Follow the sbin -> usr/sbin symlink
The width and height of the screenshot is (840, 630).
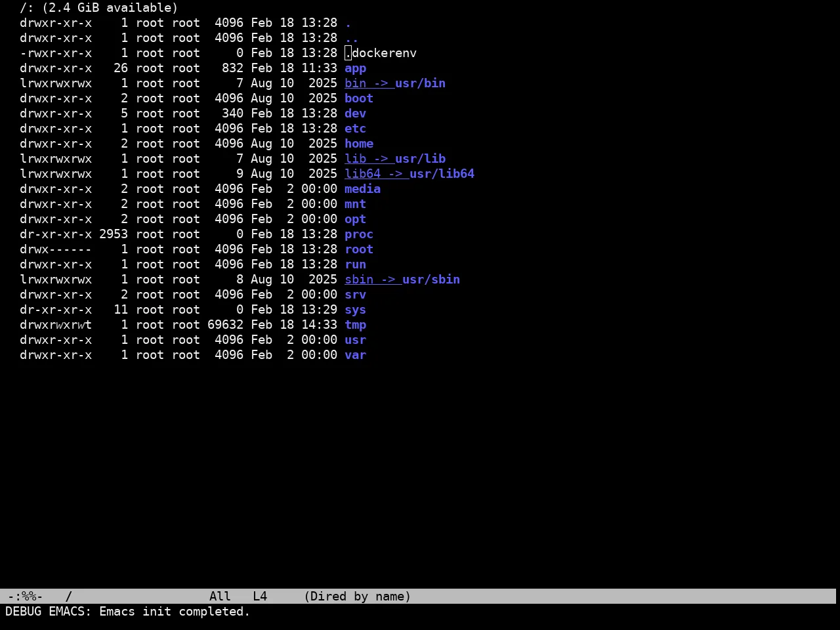(402, 280)
